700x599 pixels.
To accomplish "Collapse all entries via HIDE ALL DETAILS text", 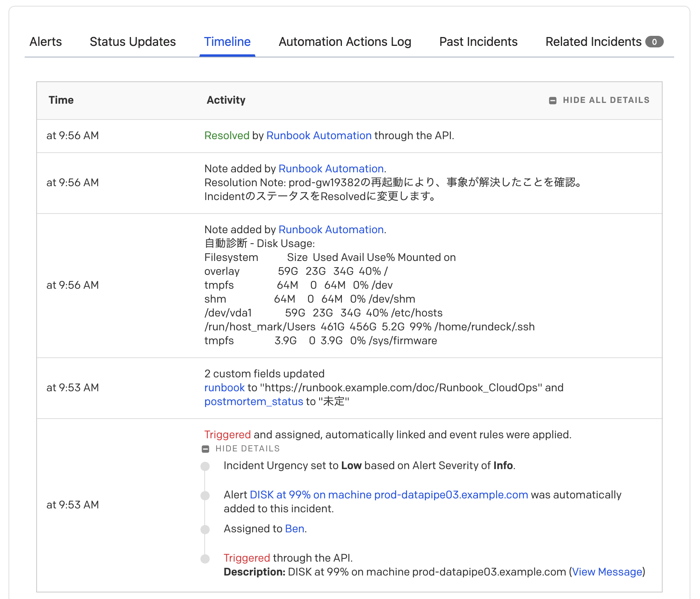I will click(606, 100).
